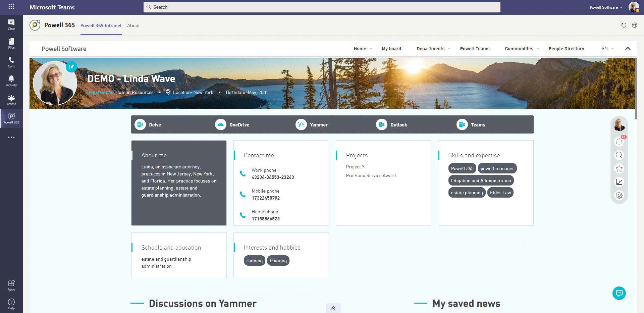
Task: Click the edit profile picture icon
Action: tap(71, 67)
